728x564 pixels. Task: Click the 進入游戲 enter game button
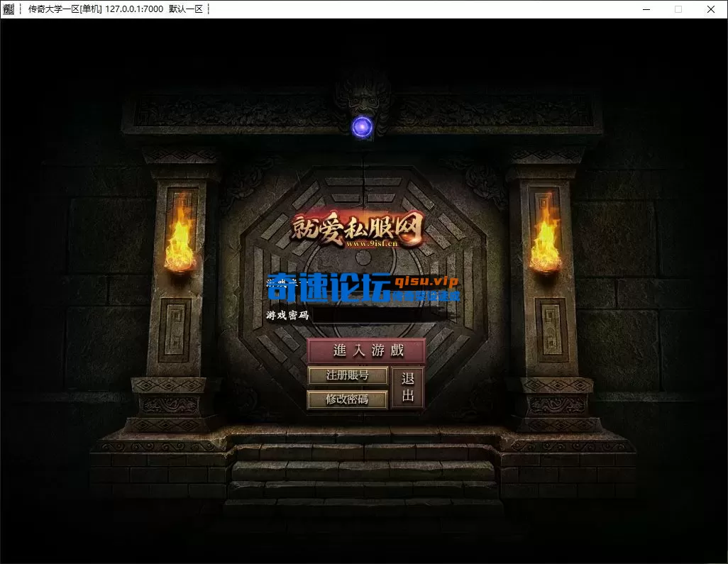[366, 351]
